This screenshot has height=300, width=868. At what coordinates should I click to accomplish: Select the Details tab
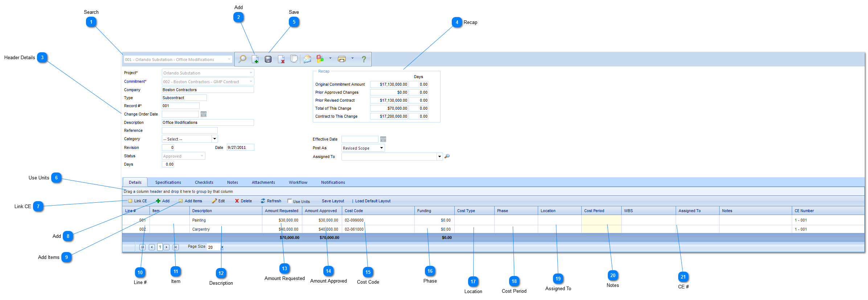click(x=135, y=182)
